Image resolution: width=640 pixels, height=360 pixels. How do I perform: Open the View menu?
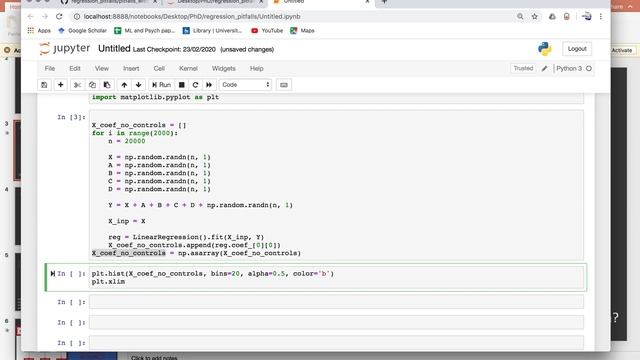click(x=102, y=69)
